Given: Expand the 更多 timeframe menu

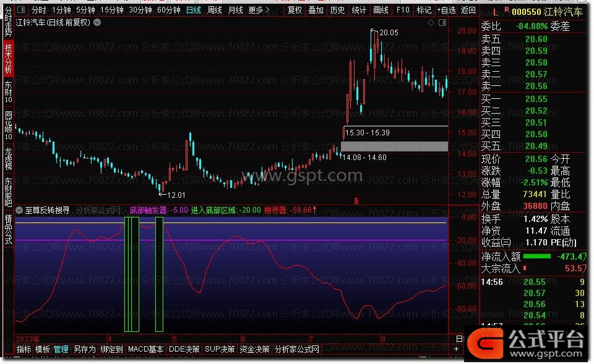Looking at the screenshot, I should 259,10.
